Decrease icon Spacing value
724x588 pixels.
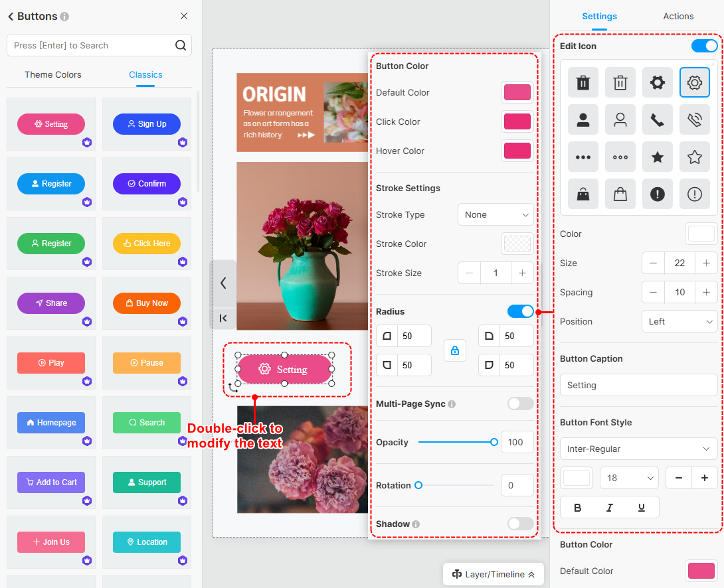[653, 293]
